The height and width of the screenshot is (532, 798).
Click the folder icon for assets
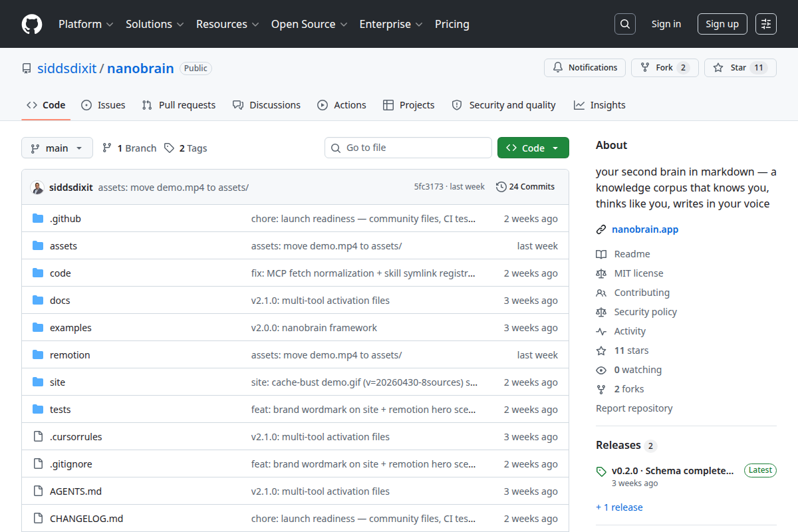pyautogui.click(x=38, y=246)
